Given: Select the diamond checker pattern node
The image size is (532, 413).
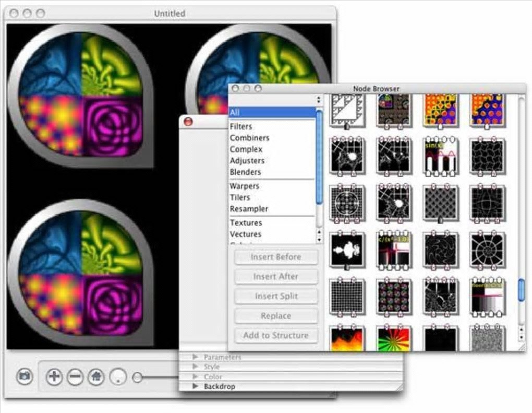Looking at the screenshot, I should pyautogui.click(x=440, y=204).
